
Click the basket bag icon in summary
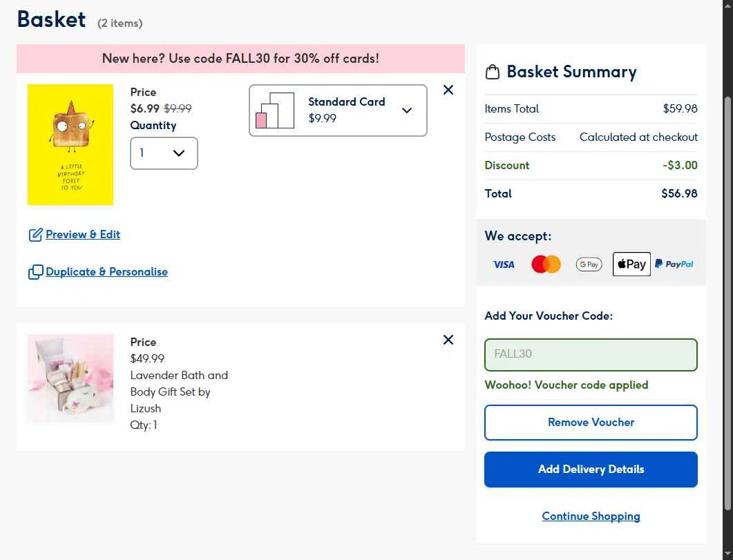point(493,72)
